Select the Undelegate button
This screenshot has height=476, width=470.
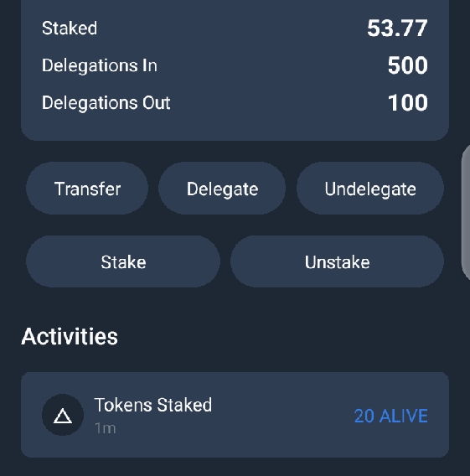(x=370, y=189)
